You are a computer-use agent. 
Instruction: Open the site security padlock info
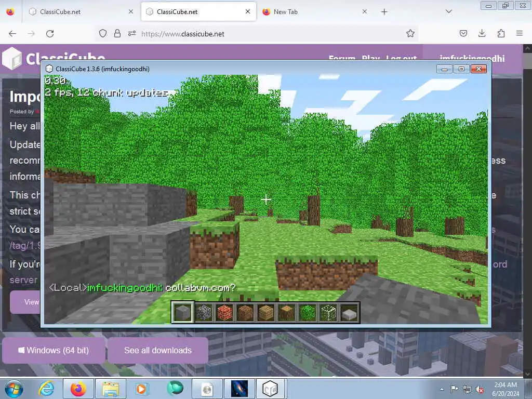coord(117,34)
